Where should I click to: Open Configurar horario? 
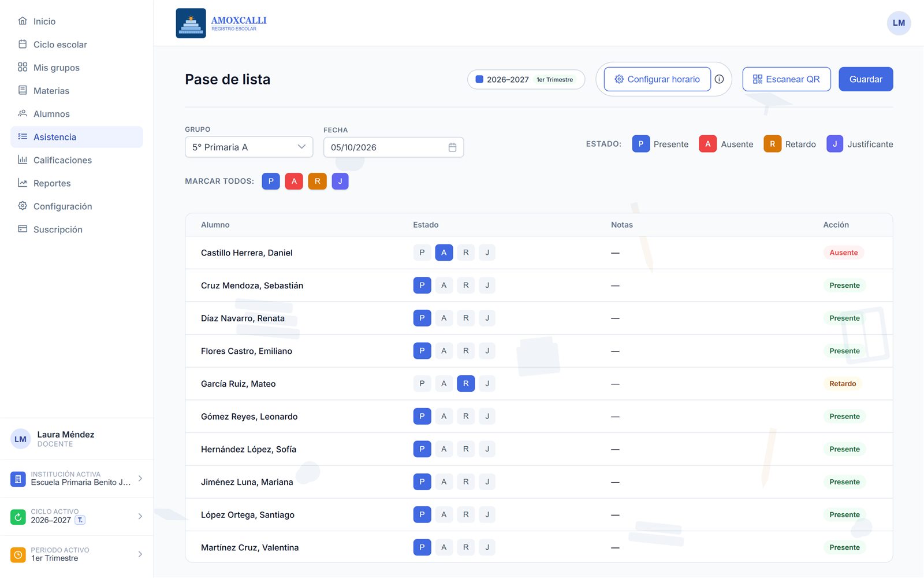657,79
